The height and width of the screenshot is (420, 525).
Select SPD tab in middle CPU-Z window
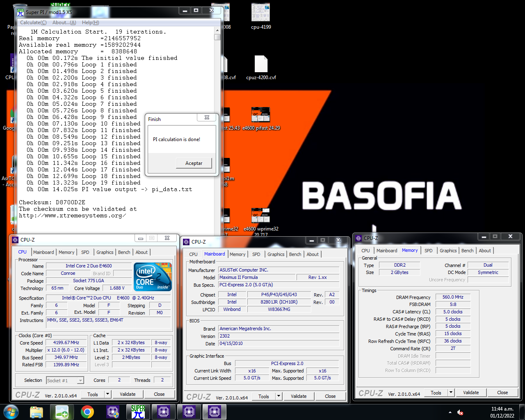[256, 254]
